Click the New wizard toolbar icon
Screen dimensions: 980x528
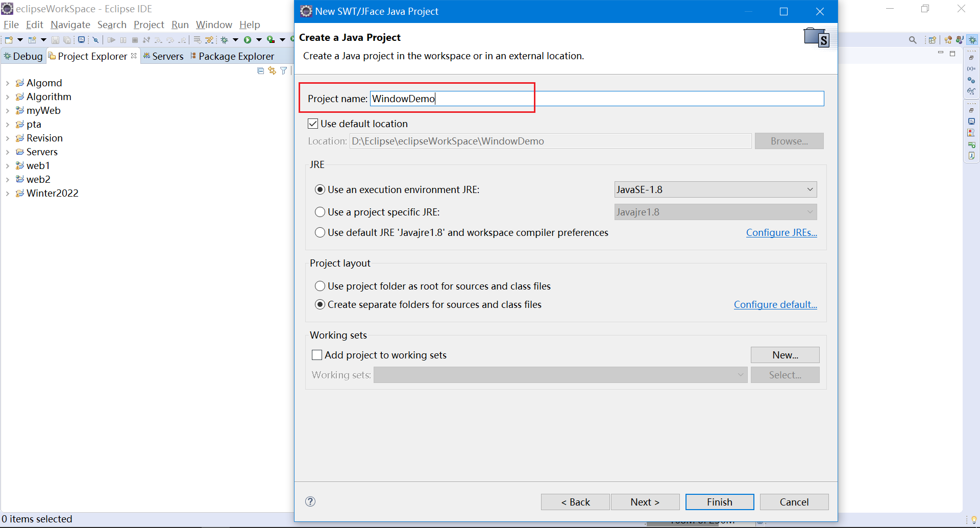[x=9, y=40]
